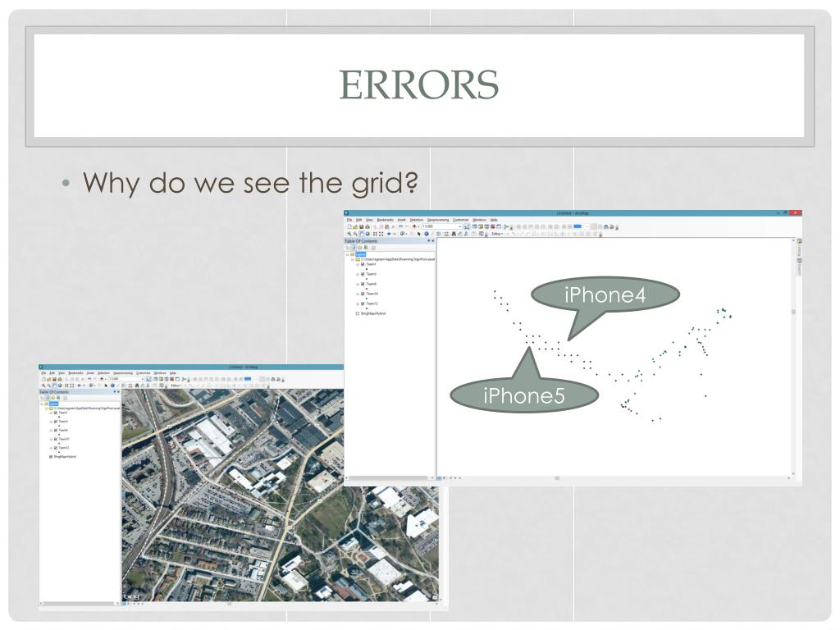Select Zoom In tool in aerial-imagery ArcMap window

43,386
